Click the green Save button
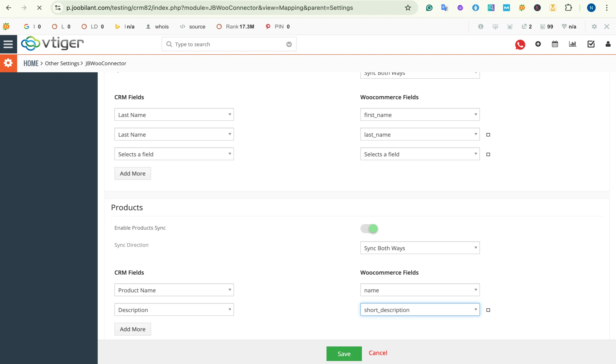This screenshot has height=364, width=616. (x=344, y=353)
